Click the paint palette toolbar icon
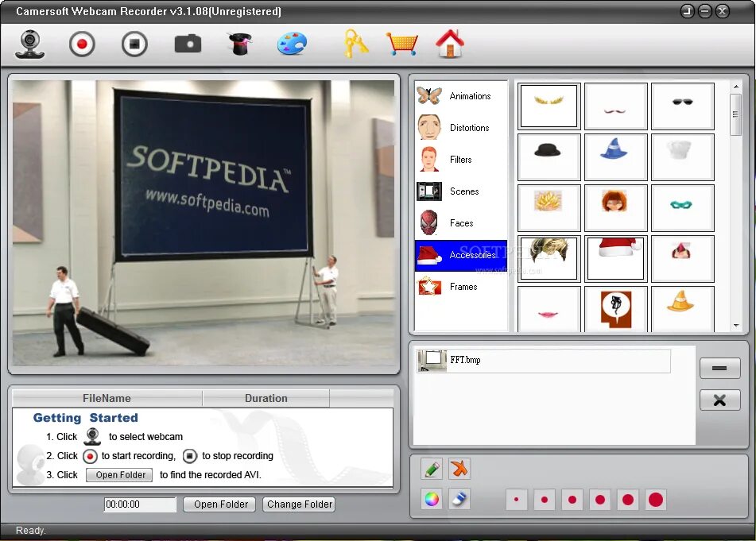 click(x=292, y=44)
